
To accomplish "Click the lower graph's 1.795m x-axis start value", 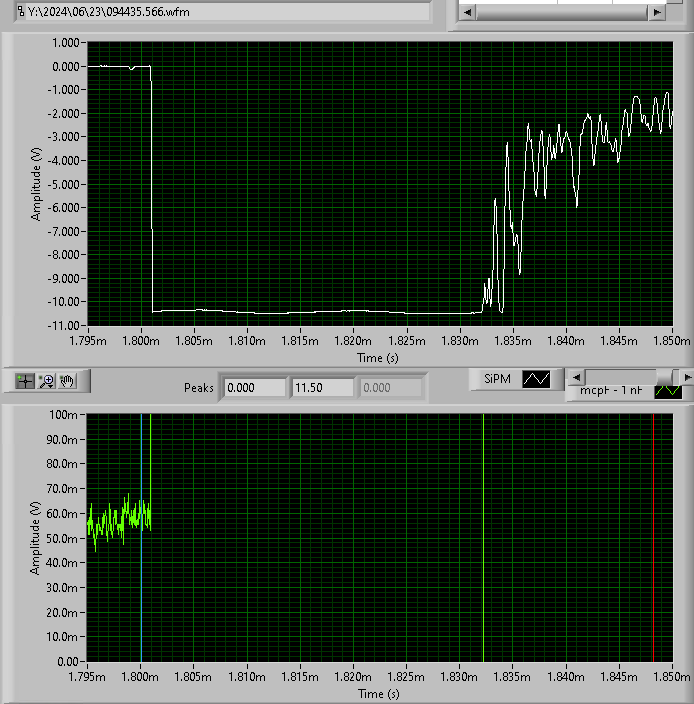I will coord(87,677).
